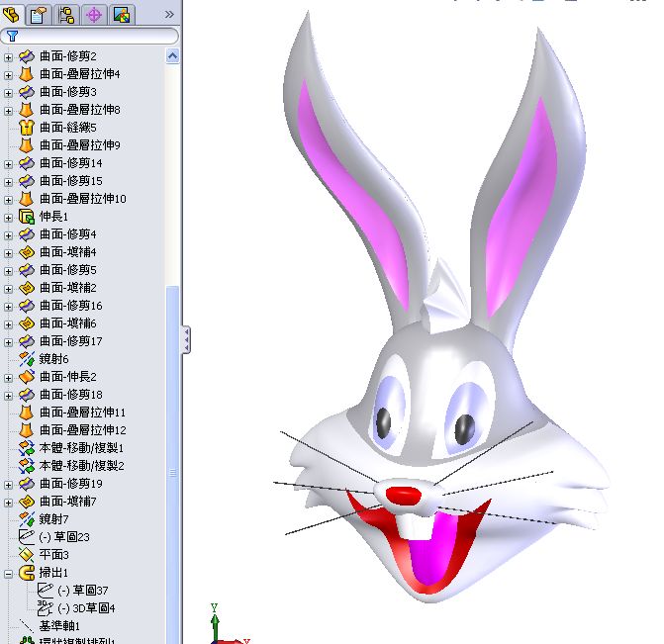Click the 曲面-填補7 fill icon
This screenshot has height=644, width=664.
point(27,502)
